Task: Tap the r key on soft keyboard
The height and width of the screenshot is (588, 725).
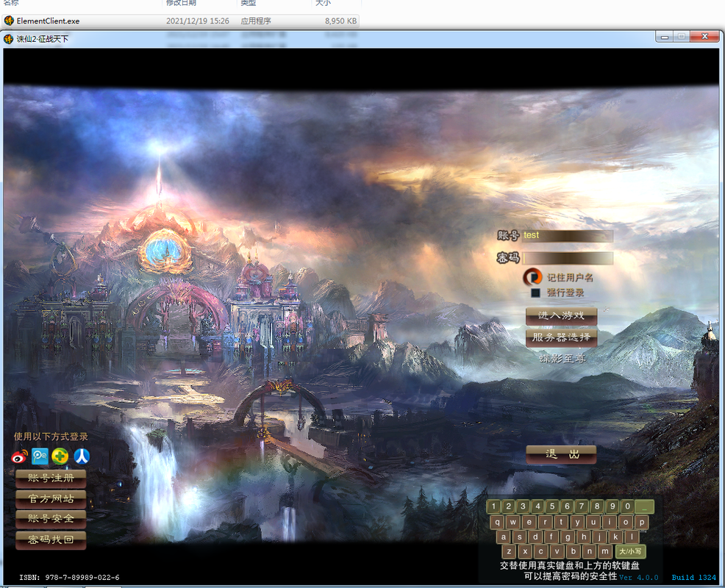Action: coord(545,523)
